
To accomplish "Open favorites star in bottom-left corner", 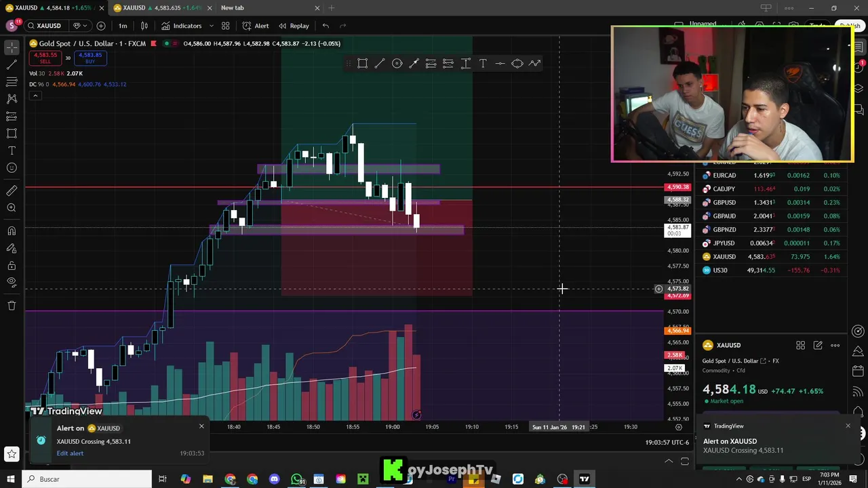I will pyautogui.click(x=12, y=454).
